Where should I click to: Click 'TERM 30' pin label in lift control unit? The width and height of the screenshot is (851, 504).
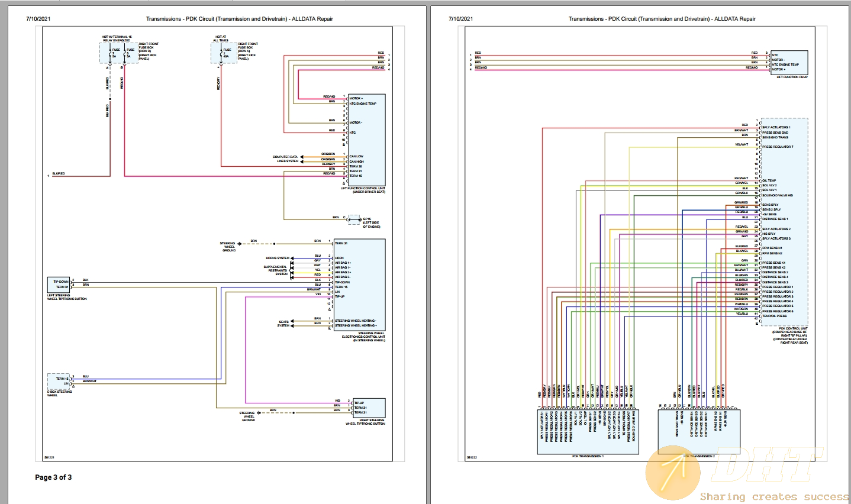[356, 166]
